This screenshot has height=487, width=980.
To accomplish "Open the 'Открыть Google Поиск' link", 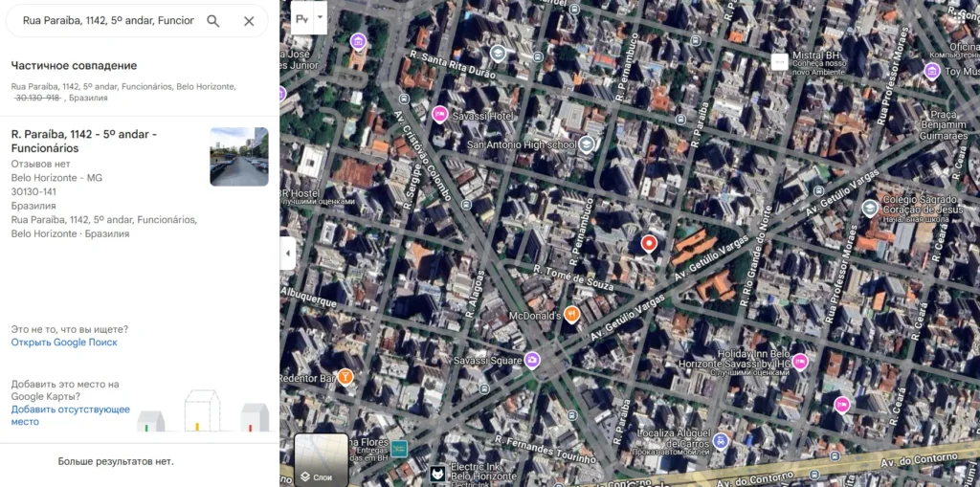I will click(x=64, y=343).
